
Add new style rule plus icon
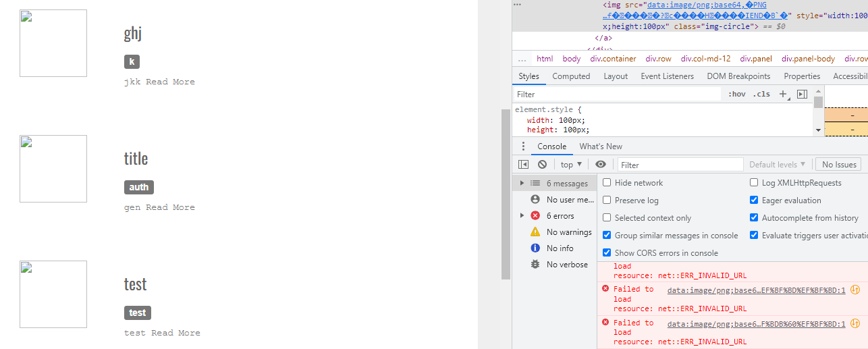pyautogui.click(x=784, y=94)
